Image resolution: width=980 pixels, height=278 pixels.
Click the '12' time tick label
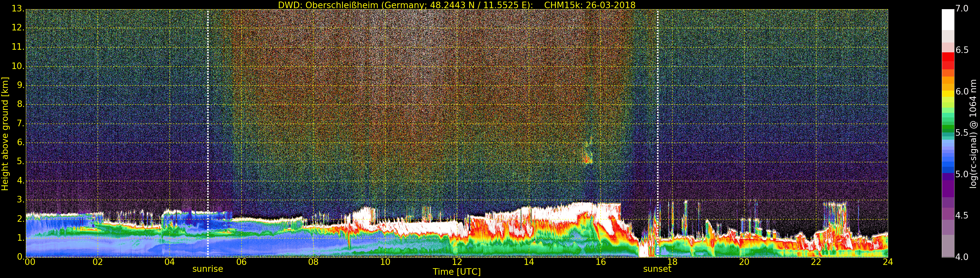(457, 262)
